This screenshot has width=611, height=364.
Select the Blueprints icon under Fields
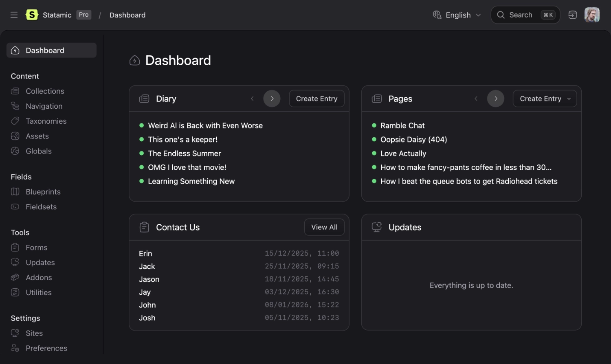15,191
